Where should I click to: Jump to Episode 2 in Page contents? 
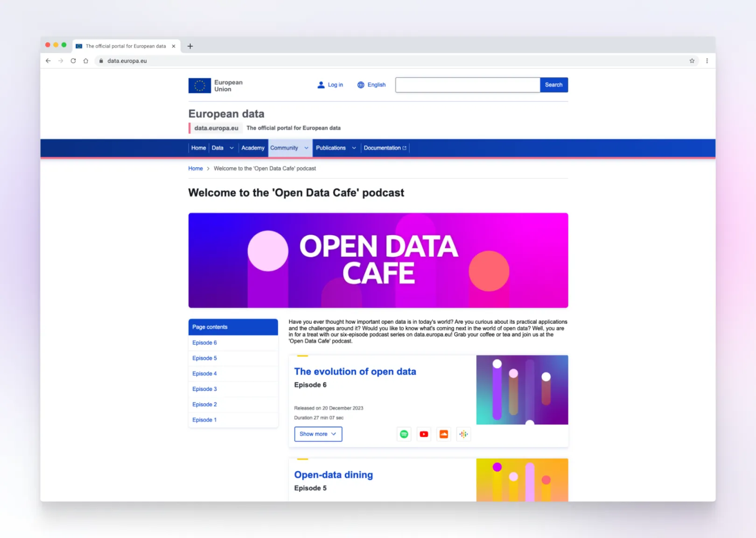coord(204,404)
